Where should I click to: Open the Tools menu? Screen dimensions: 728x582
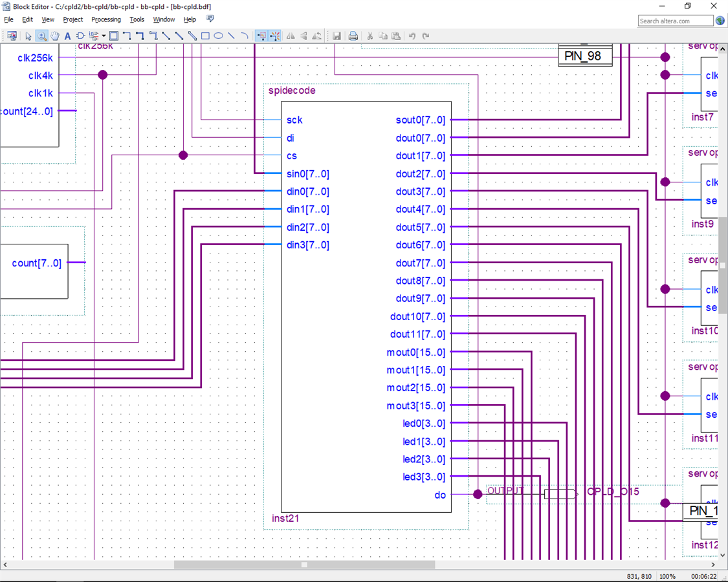coord(137,19)
